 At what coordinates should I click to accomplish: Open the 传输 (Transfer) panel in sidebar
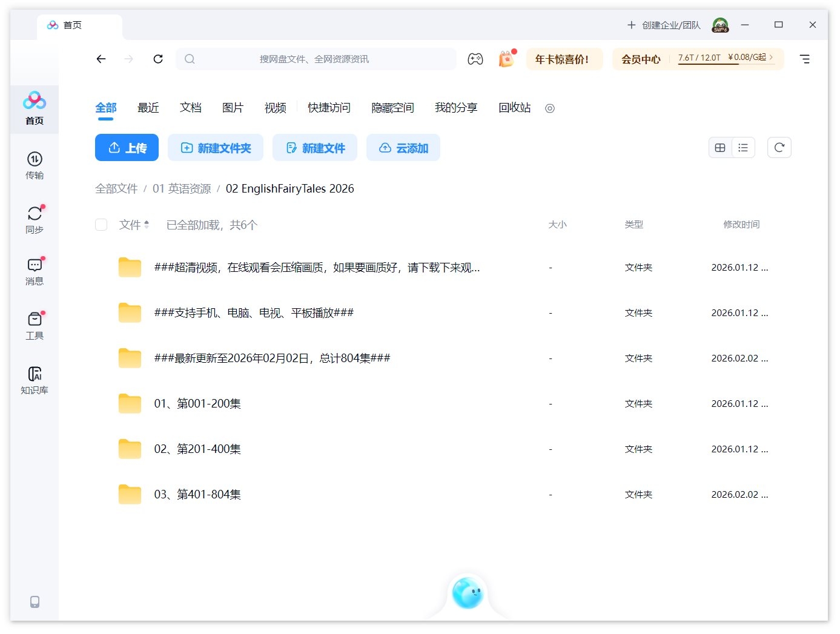[x=34, y=165]
